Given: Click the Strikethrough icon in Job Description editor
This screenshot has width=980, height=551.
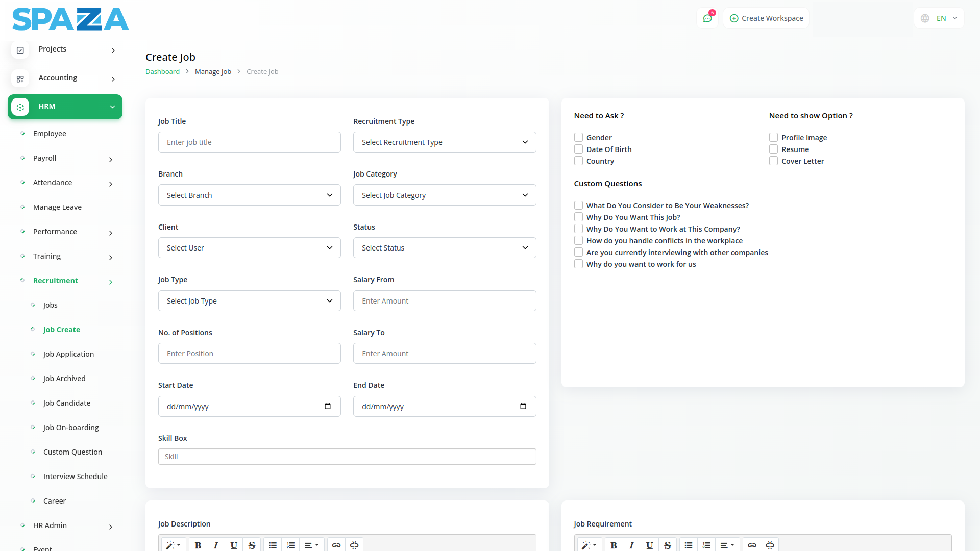Looking at the screenshot, I should tap(252, 545).
